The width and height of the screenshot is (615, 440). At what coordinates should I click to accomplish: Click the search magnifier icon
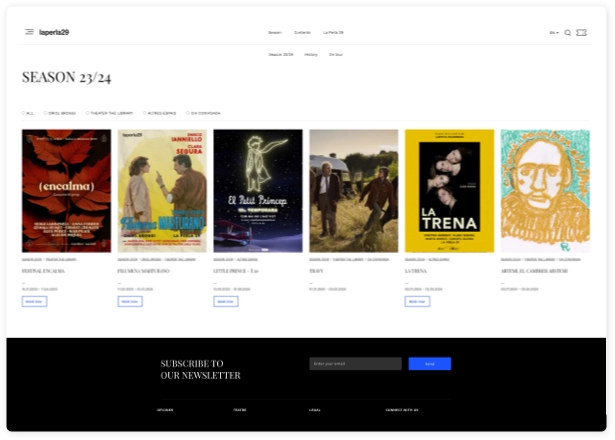[x=568, y=33]
